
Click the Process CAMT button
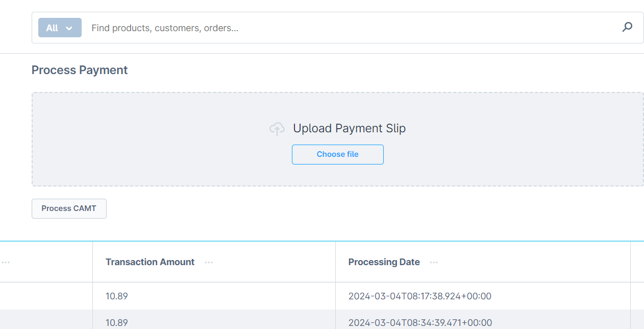69,208
